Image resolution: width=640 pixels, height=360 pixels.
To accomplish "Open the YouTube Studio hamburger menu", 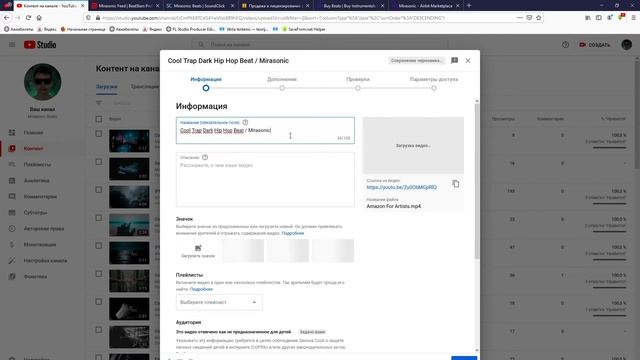I will click(12, 44).
